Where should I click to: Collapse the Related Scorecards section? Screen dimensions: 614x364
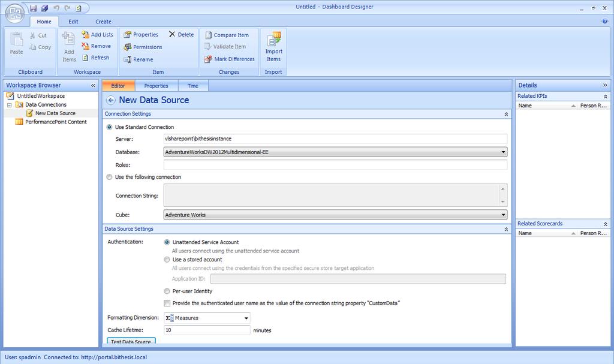tap(606, 224)
